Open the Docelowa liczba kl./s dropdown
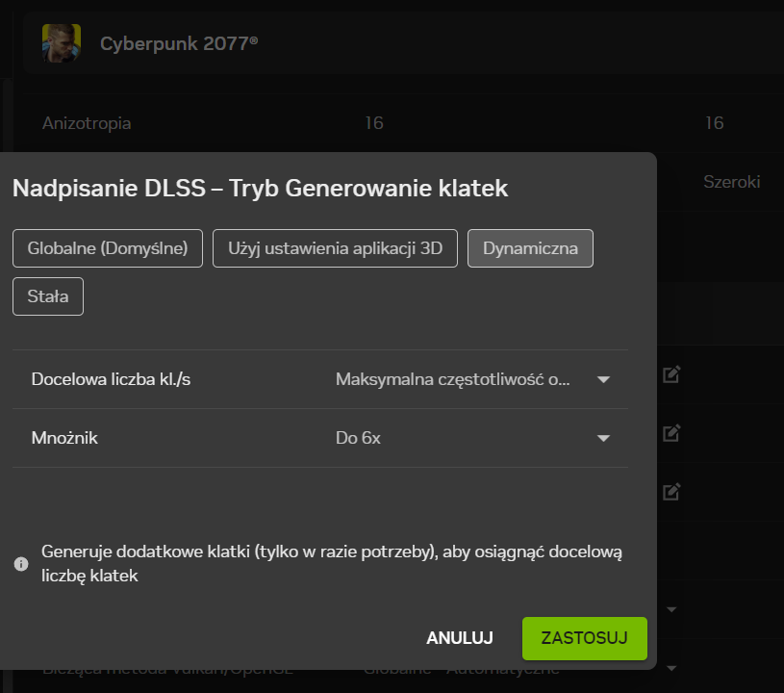The image size is (784, 693). (472, 379)
